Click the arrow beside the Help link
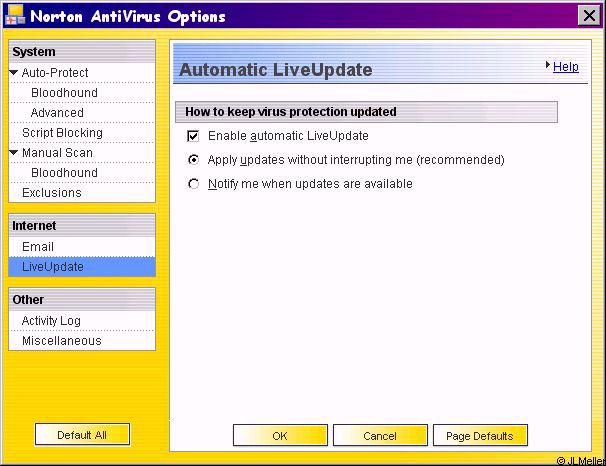The image size is (606, 466). point(548,65)
